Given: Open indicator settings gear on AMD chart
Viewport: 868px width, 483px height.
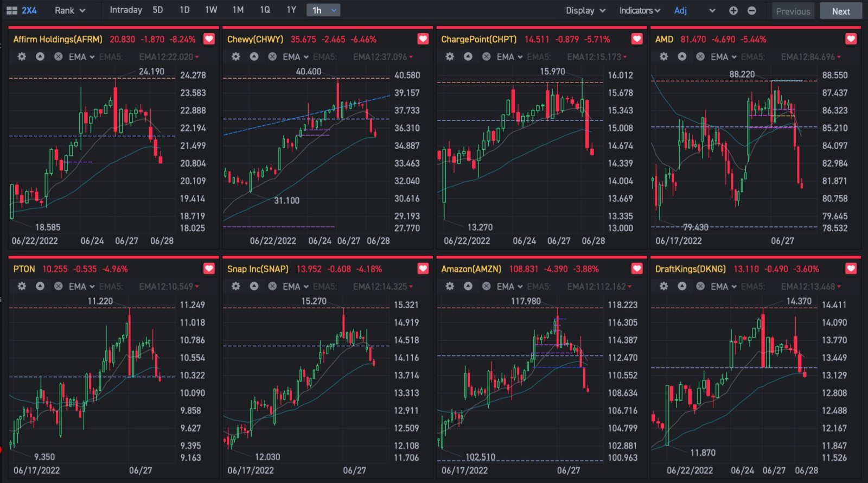Looking at the screenshot, I should (x=663, y=56).
